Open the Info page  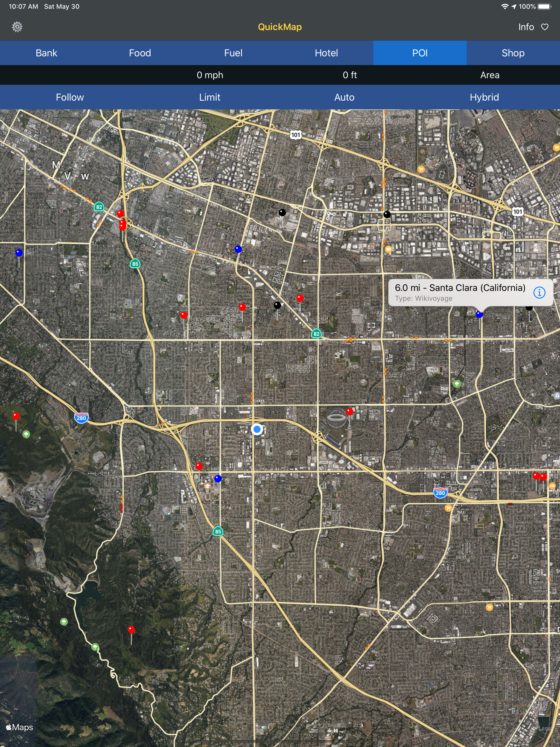coord(526,27)
